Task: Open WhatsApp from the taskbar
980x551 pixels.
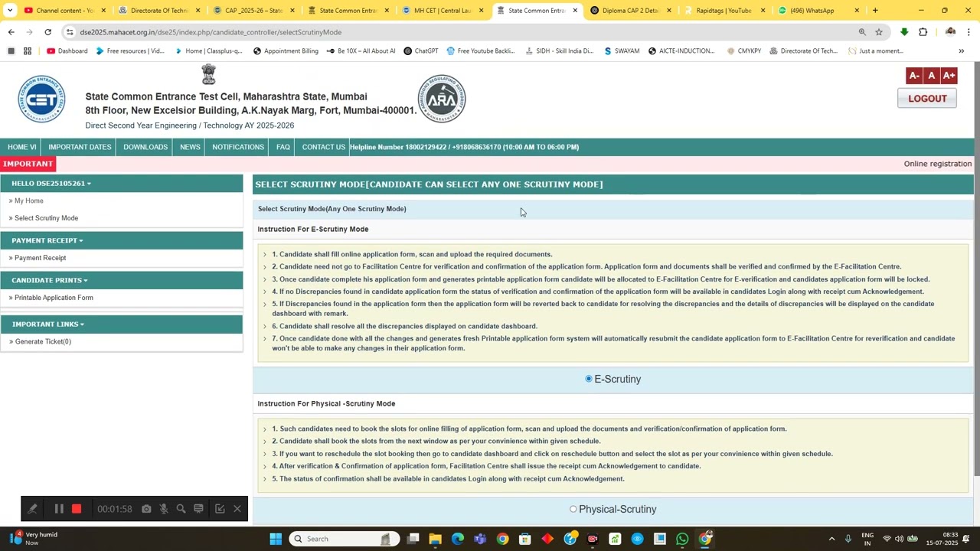Action: [x=682, y=539]
